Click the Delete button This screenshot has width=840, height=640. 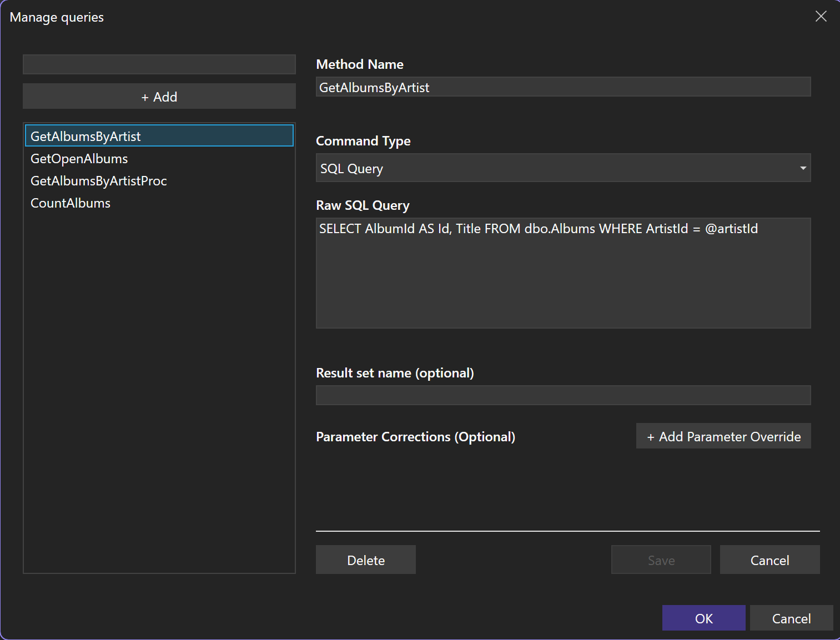point(366,560)
